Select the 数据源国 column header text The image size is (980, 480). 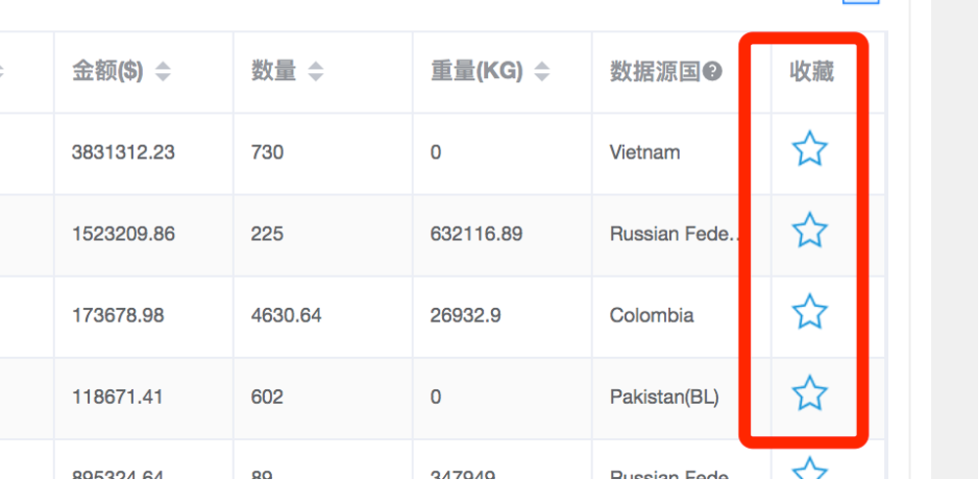tap(655, 72)
